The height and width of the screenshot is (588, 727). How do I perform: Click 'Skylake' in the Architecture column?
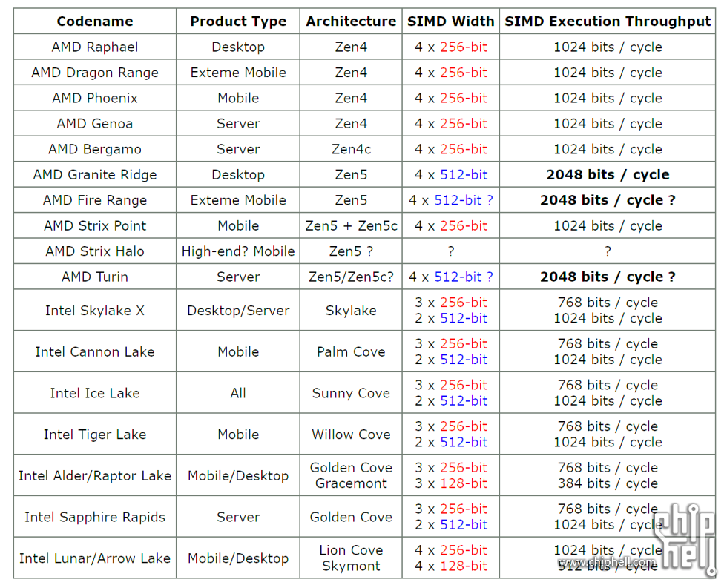point(351,310)
